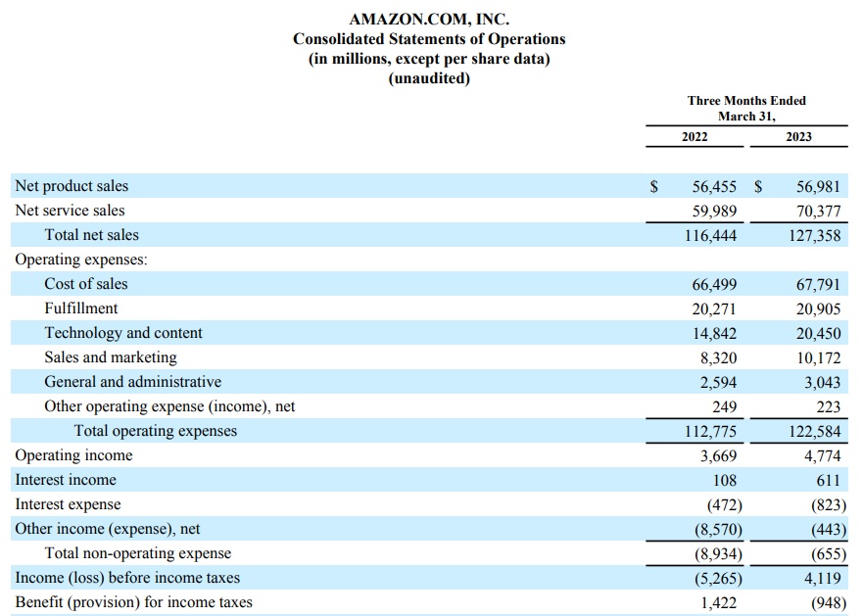Click the Fulfillment row label
The image size is (863, 616).
pyautogui.click(x=81, y=308)
